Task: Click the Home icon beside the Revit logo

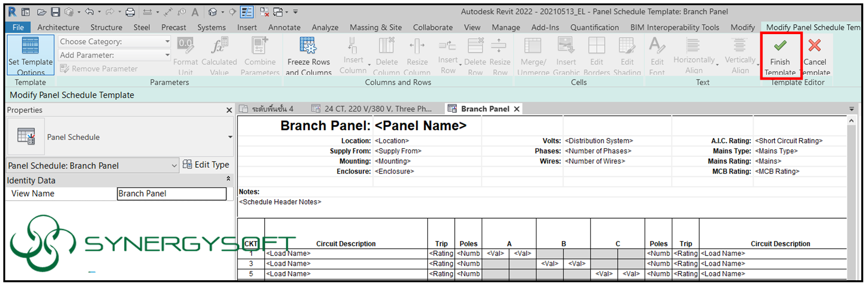Action: point(25,12)
